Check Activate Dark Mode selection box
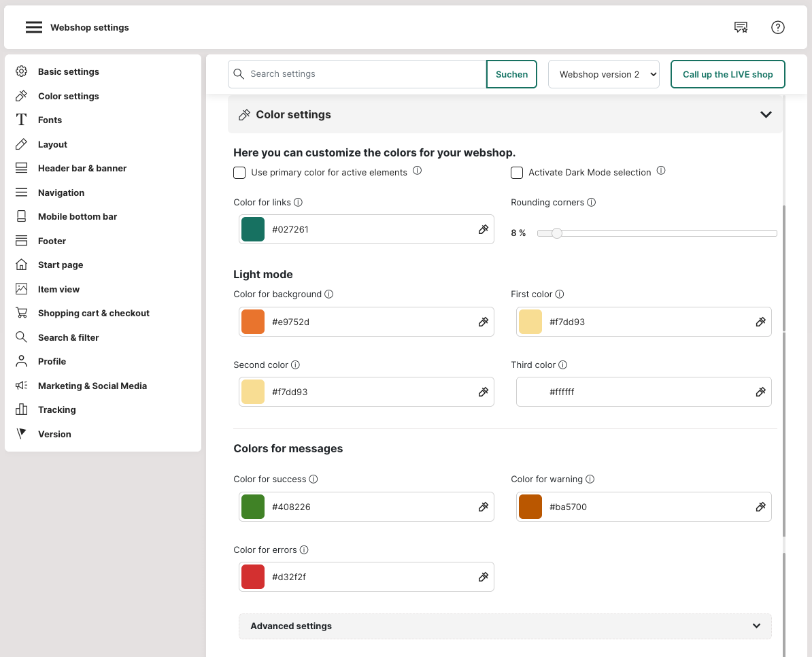812x657 pixels. (x=517, y=173)
